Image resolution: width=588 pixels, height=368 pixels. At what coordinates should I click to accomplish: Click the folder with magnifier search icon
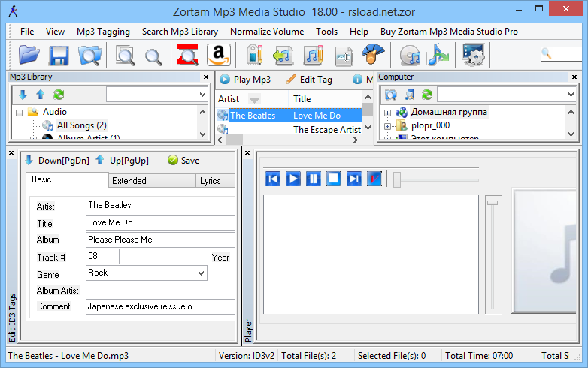[x=89, y=56]
